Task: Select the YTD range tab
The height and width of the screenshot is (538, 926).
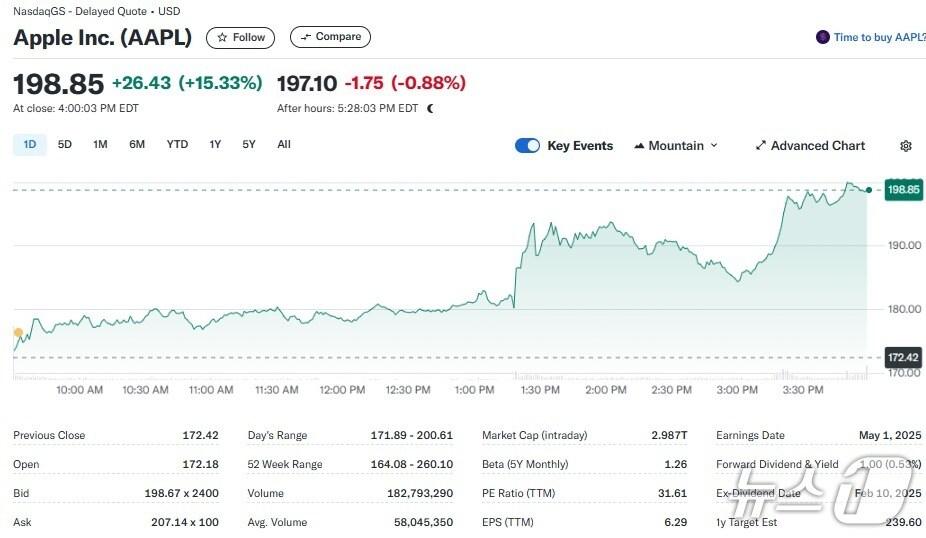Action: click(177, 144)
